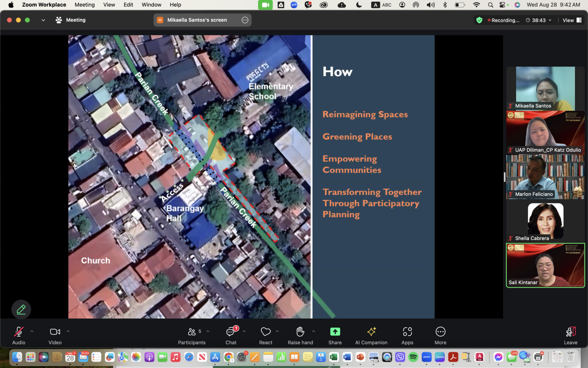Open Microsoft Excel from the Dock
The width and height of the screenshot is (588, 368).
[334, 357]
